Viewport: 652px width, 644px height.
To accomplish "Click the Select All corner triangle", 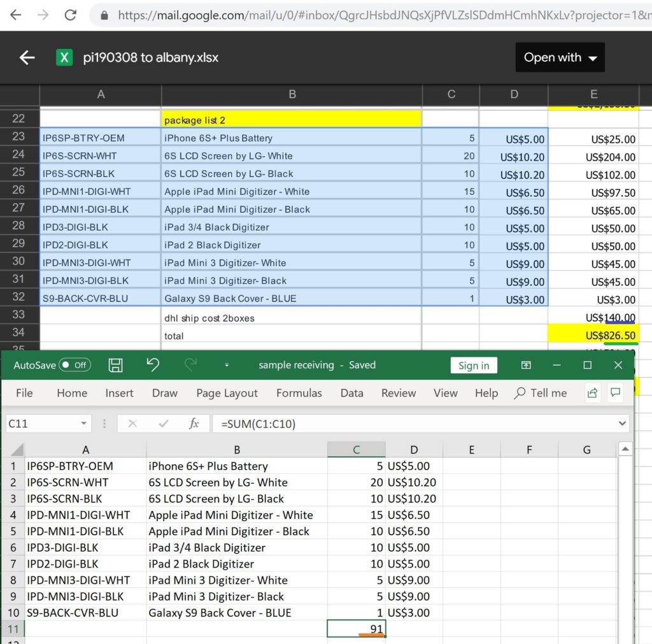I will 17,450.
